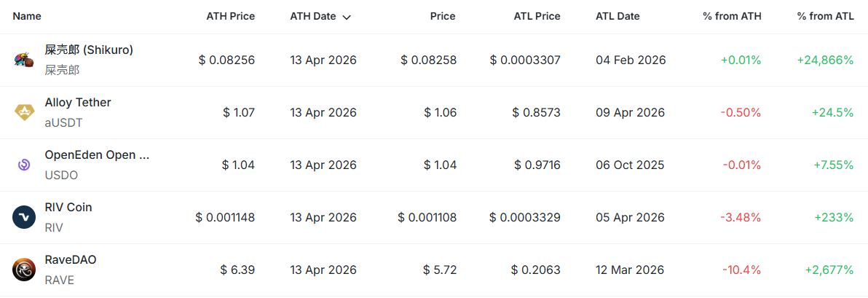This screenshot has width=868, height=298.
Task: Open the OpenEden Open ... coin link
Action: [97, 155]
